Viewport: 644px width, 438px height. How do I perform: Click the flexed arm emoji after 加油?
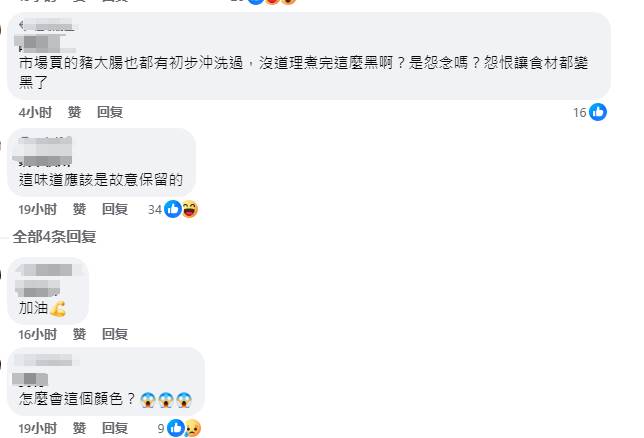[x=58, y=308]
